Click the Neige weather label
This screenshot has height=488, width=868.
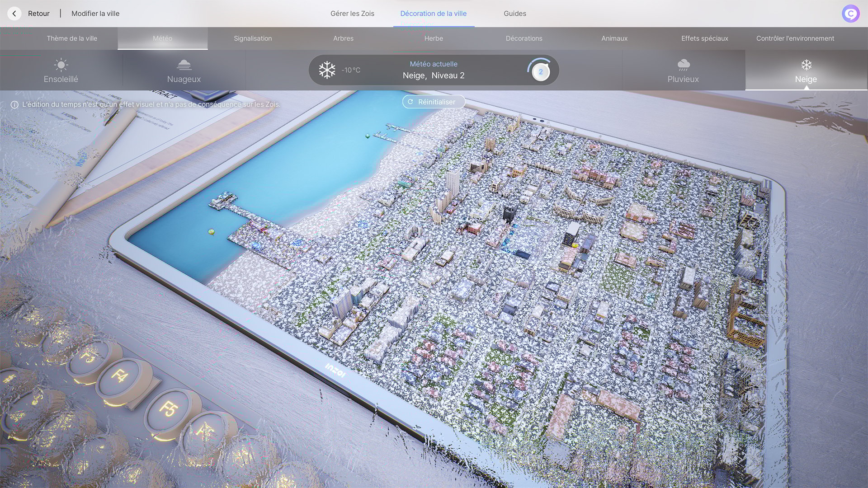pos(806,79)
